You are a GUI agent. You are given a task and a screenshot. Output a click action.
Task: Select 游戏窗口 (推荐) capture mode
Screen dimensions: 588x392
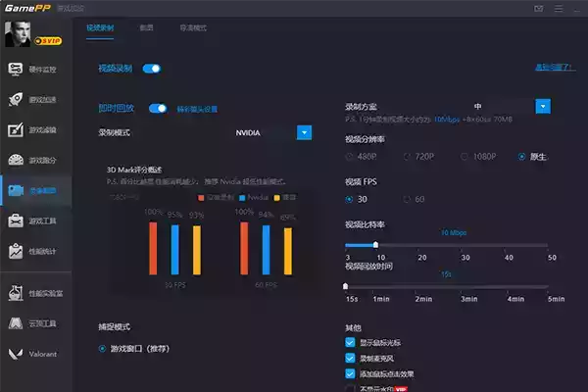point(134,349)
